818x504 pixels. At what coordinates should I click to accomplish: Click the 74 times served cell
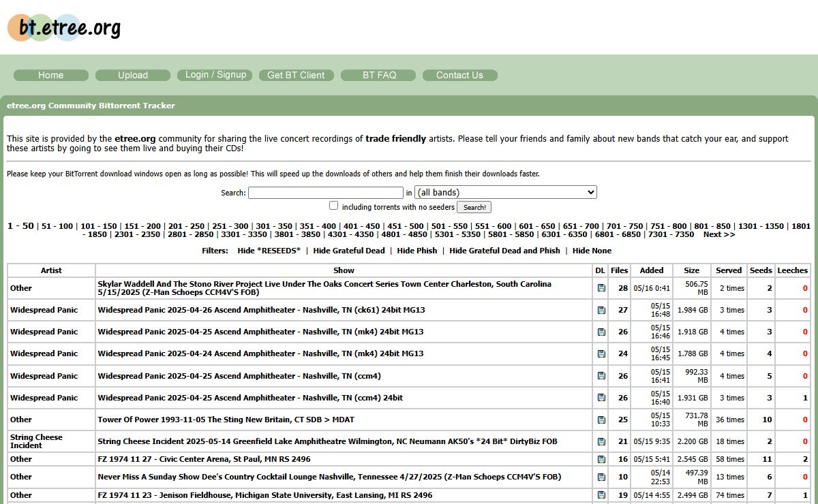click(729, 495)
